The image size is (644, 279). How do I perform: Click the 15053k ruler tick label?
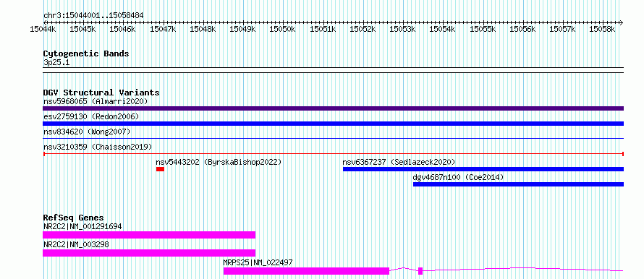(402, 29)
